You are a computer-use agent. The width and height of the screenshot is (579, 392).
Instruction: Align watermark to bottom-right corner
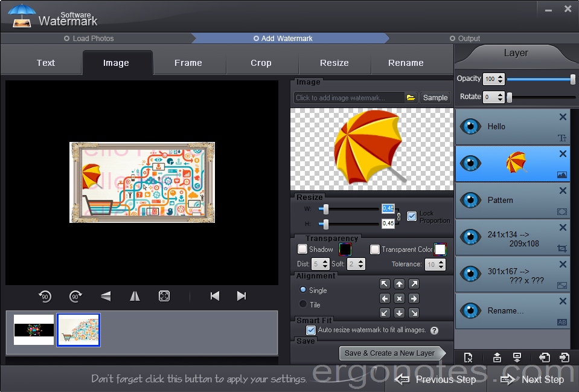414,313
